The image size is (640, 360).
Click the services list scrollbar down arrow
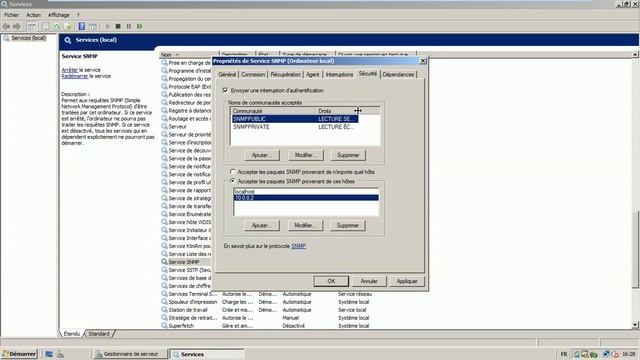click(x=635, y=325)
